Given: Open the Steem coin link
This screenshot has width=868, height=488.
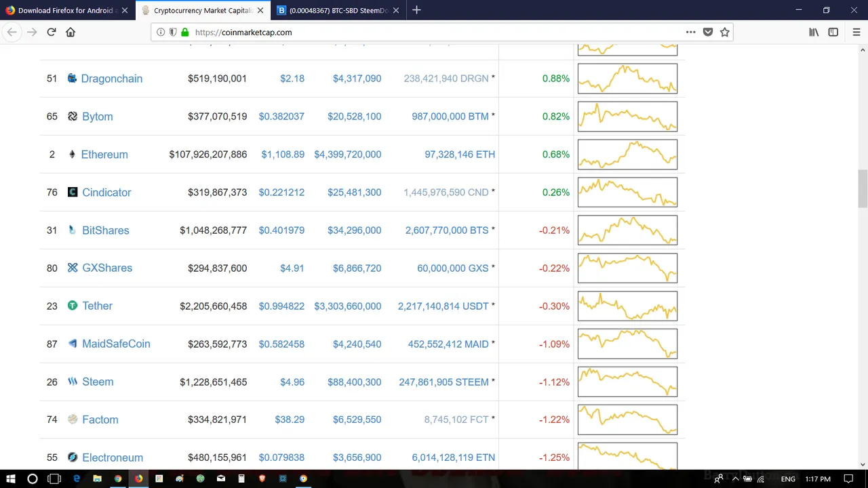Looking at the screenshot, I should click(98, 382).
